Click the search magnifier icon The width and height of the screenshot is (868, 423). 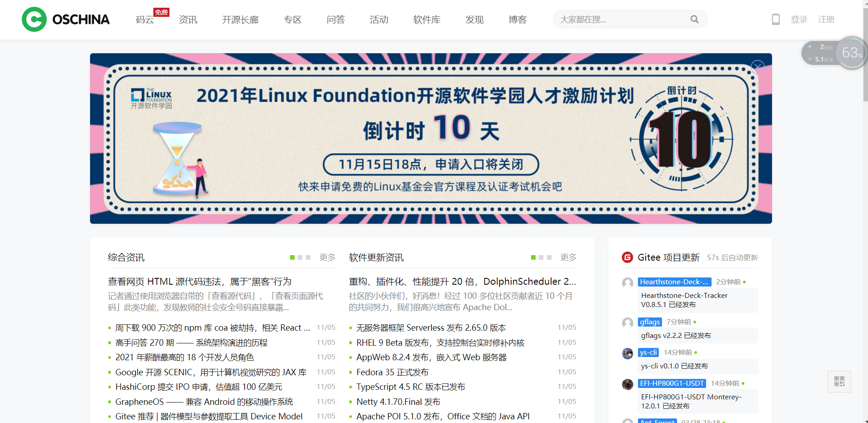(694, 19)
